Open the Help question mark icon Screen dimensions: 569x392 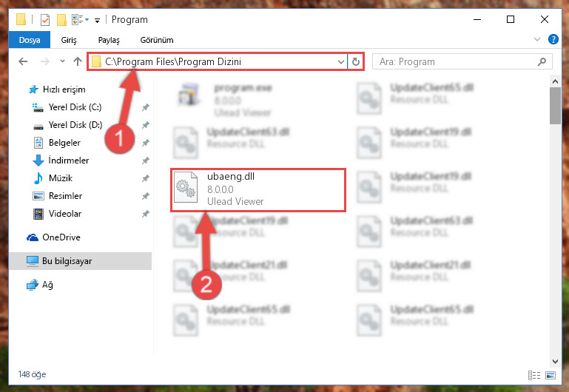pyautogui.click(x=553, y=39)
